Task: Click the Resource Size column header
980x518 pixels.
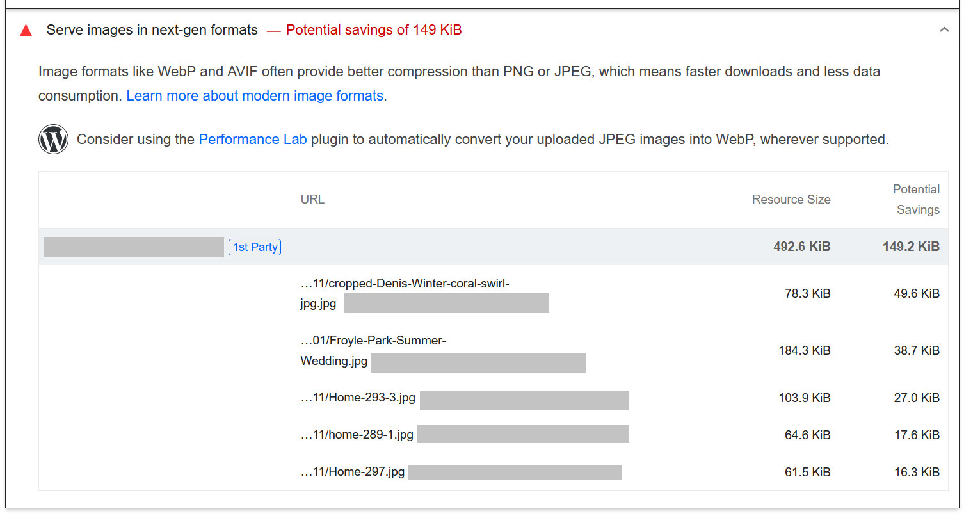Action: point(791,199)
